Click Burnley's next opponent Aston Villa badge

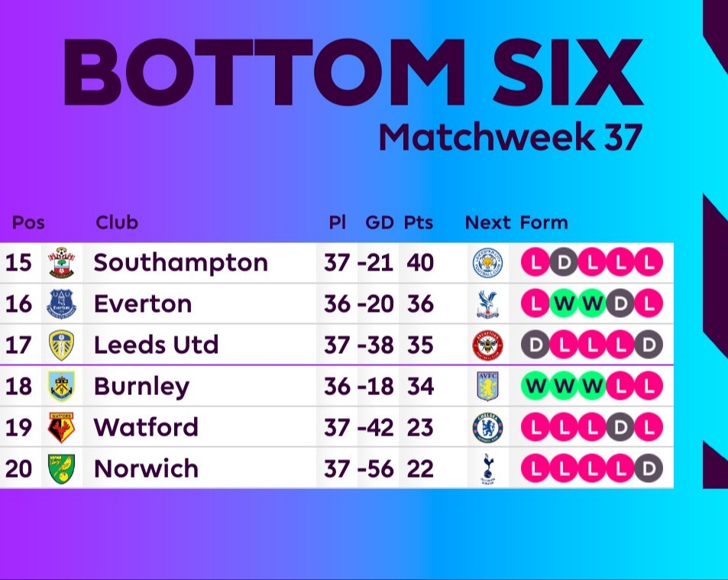(486, 387)
